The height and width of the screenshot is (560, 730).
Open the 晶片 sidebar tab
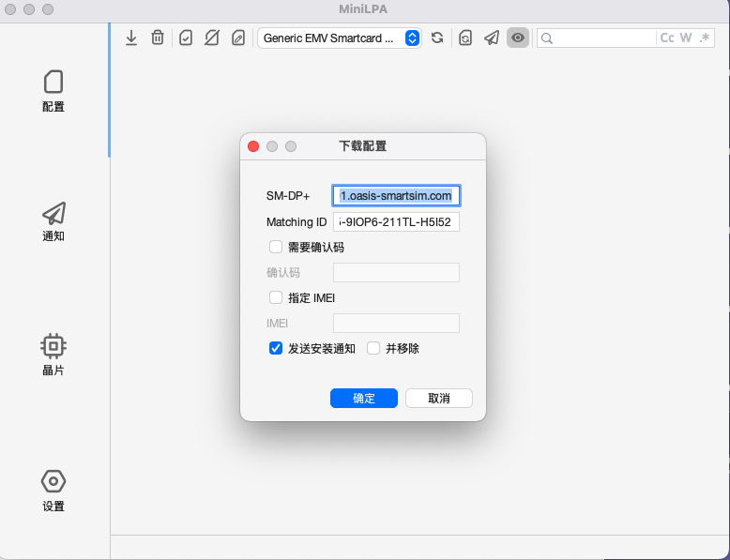point(53,356)
